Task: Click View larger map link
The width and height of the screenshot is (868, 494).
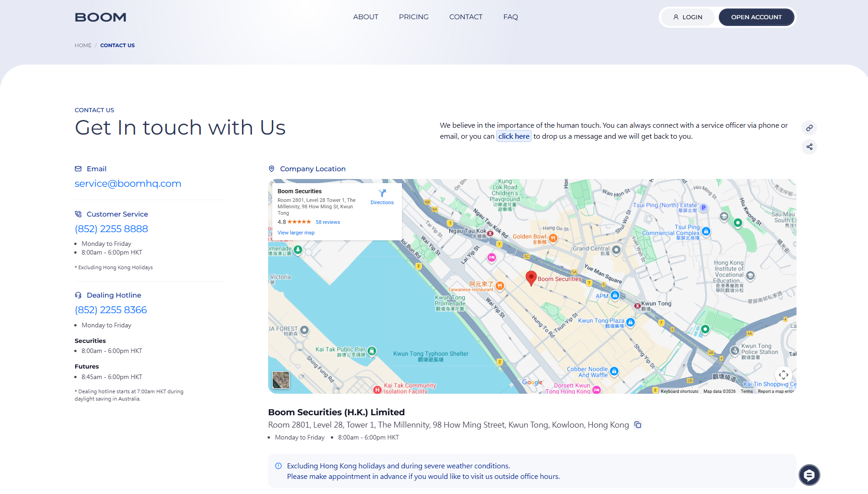Action: coord(296,233)
